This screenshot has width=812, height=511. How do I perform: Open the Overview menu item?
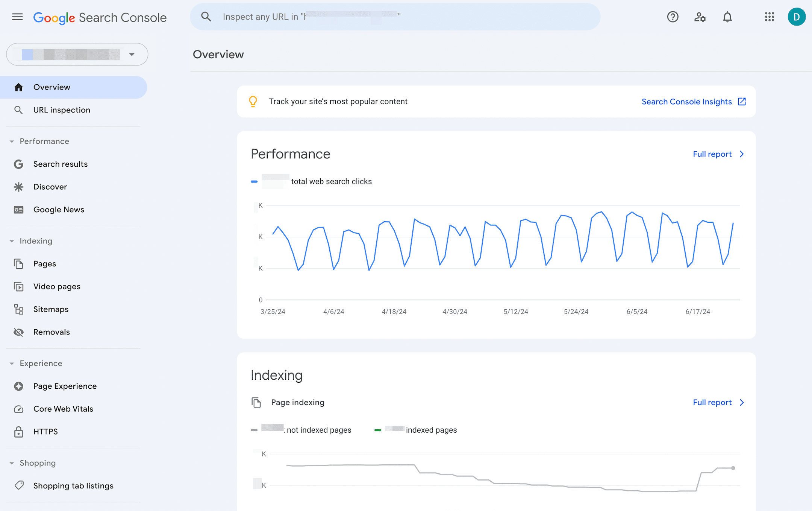click(52, 87)
